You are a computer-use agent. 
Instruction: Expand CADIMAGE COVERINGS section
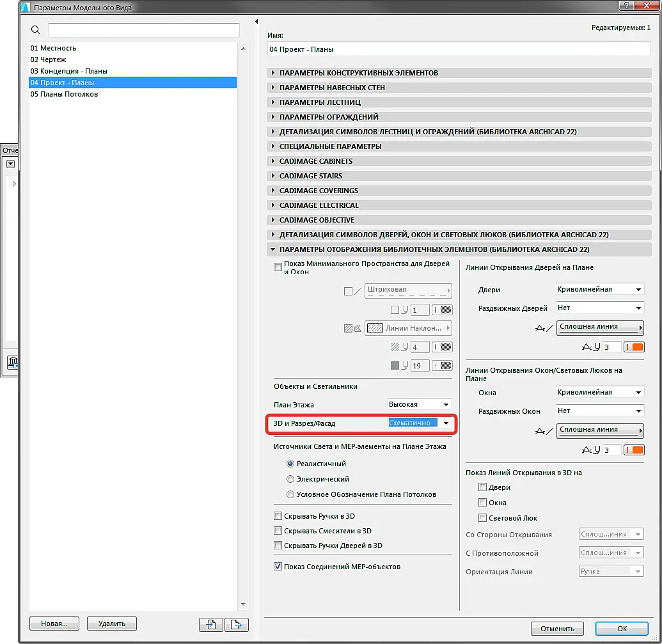tap(459, 191)
